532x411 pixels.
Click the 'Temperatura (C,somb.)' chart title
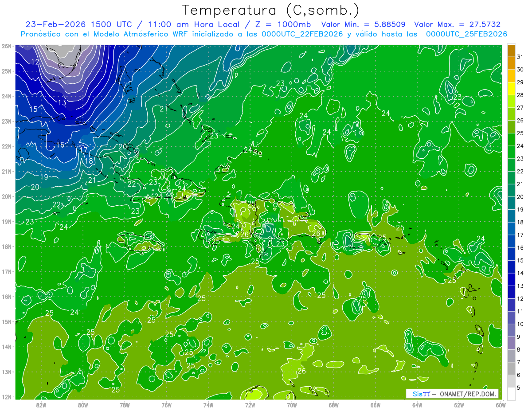[270, 10]
